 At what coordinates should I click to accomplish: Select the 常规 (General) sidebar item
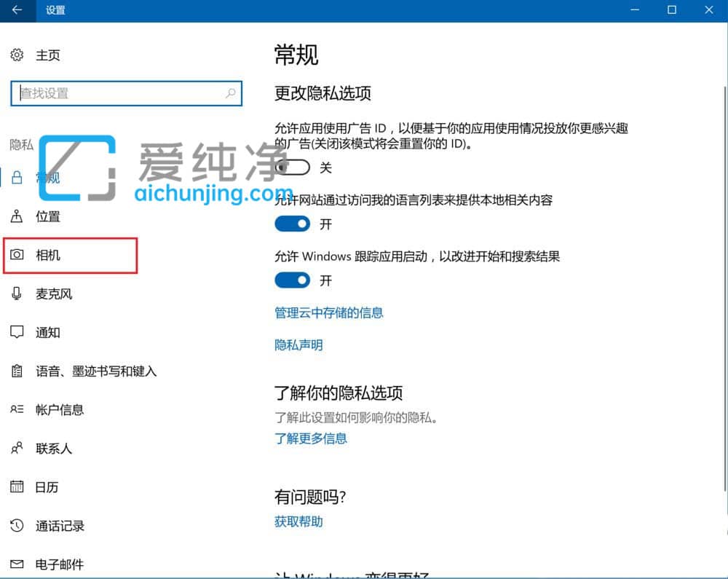(47, 178)
